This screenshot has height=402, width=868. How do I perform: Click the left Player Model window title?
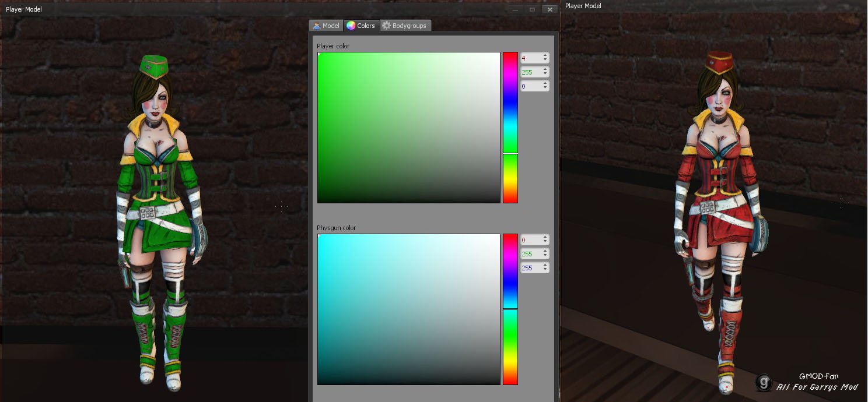click(24, 9)
